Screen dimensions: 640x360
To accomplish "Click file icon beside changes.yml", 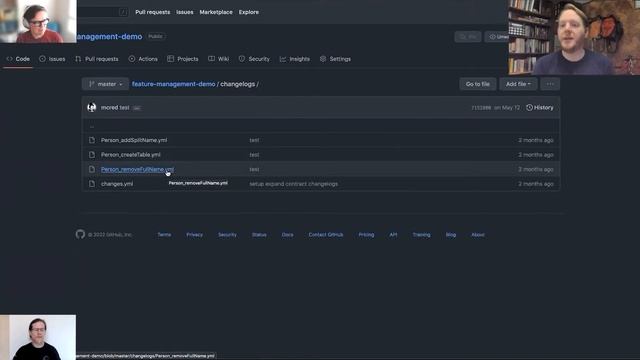I will (92, 184).
